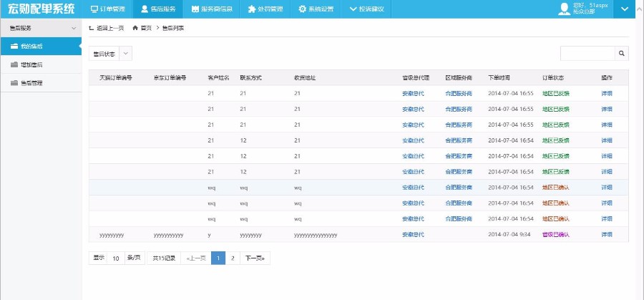Collapse the 售后服务 sidebar section
644x300 pixels.
point(41,29)
